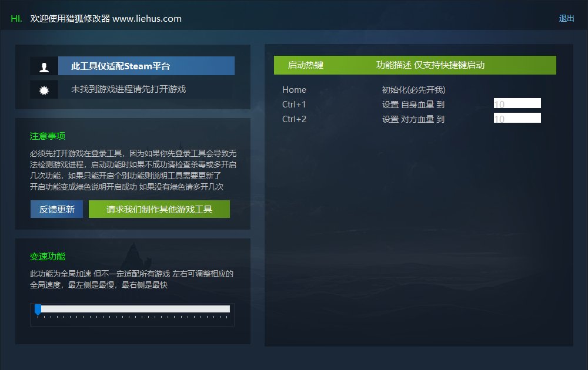588x370 pixels.
Task: Click the 退出 exit link
Action: [566, 18]
